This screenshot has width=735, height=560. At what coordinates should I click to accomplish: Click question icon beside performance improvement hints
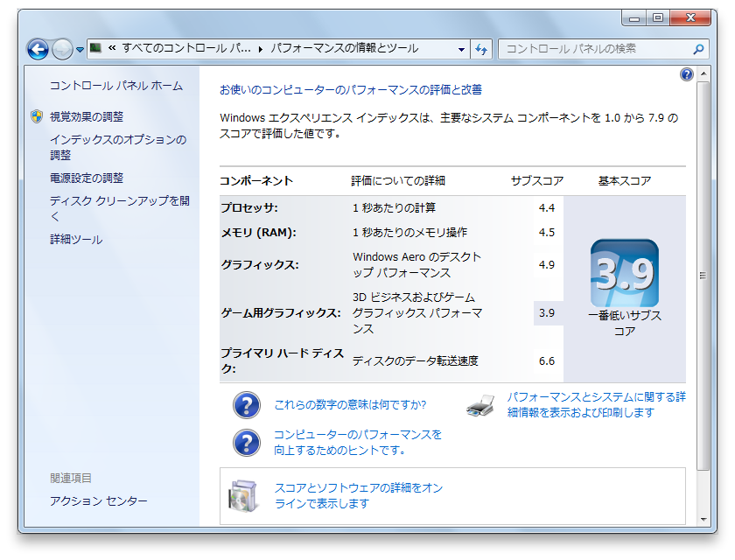pos(247,443)
